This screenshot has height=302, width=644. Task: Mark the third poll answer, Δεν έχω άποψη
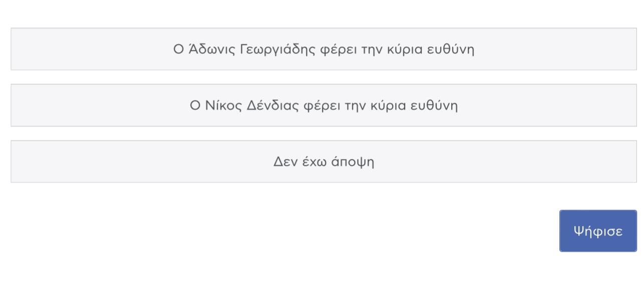(324, 161)
